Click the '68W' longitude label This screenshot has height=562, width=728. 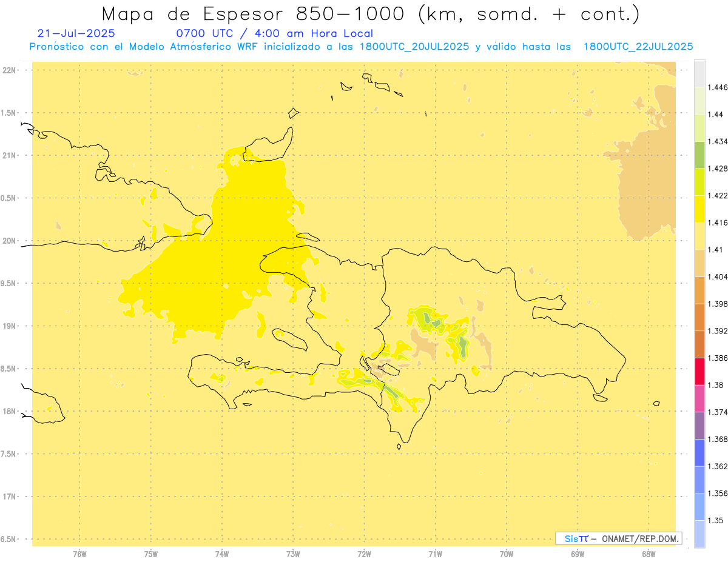click(649, 554)
